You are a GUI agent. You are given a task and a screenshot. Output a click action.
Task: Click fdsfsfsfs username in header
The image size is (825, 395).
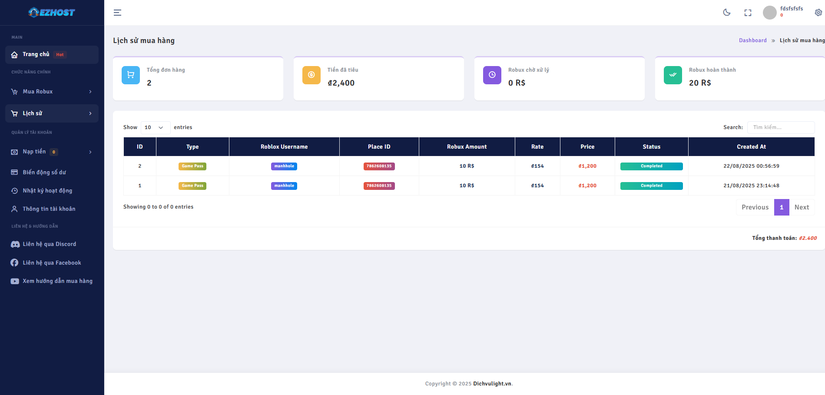pyautogui.click(x=791, y=8)
